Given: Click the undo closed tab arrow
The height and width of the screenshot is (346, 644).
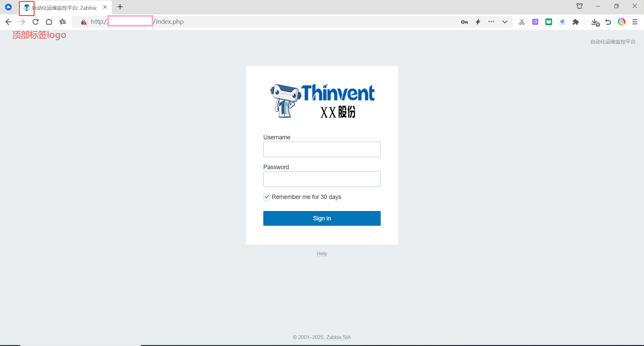Looking at the screenshot, I should coord(608,22).
